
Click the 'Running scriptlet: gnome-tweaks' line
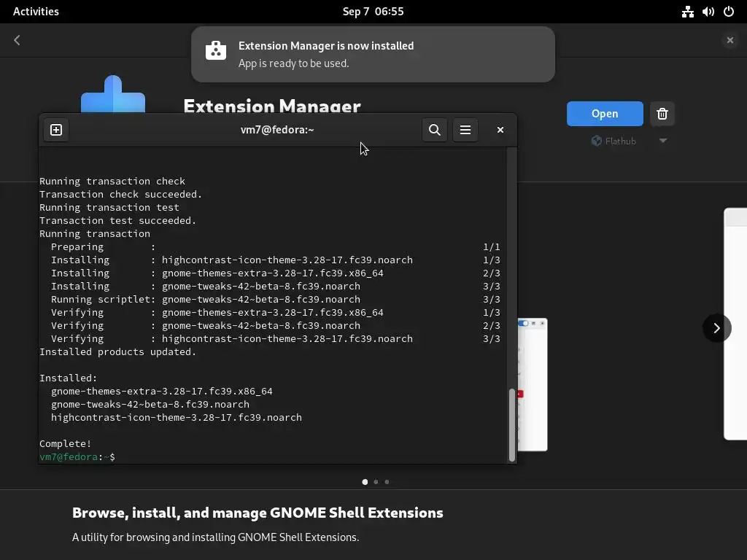point(275,299)
